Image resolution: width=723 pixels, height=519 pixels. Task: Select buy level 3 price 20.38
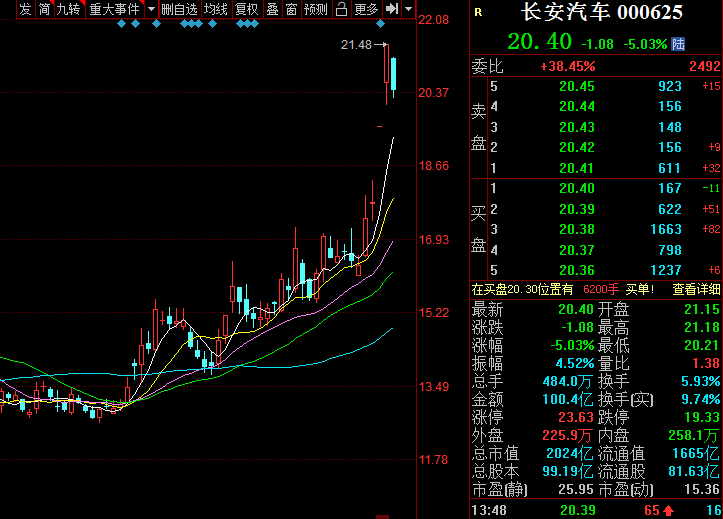(577, 230)
